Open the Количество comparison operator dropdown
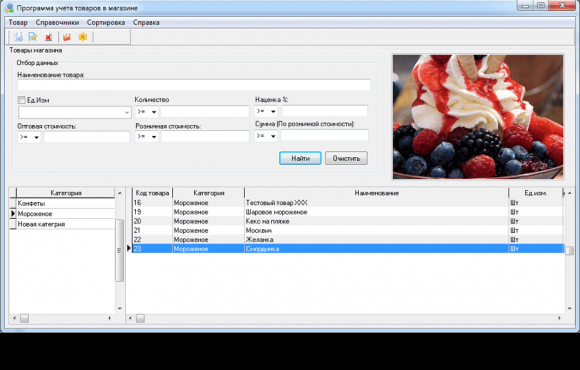The image size is (580, 370). tap(146, 111)
